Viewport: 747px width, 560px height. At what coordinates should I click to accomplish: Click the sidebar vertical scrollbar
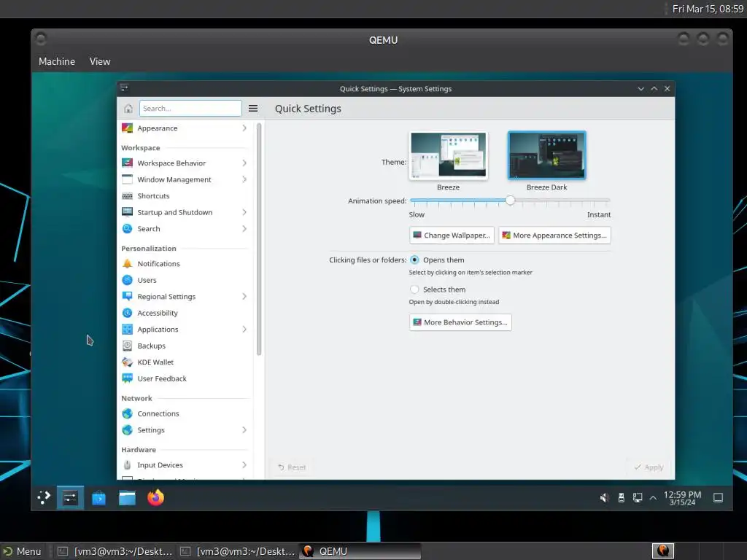259,239
